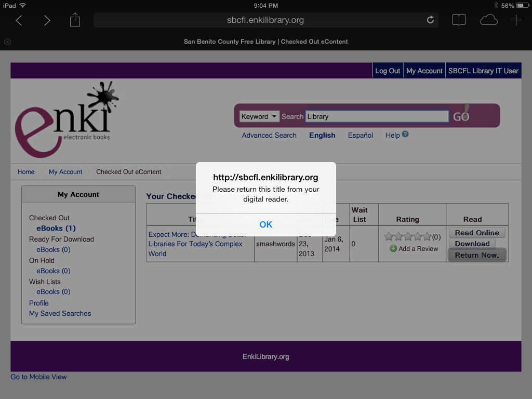Switch language to English
This screenshot has width=532, height=399.
pos(322,136)
